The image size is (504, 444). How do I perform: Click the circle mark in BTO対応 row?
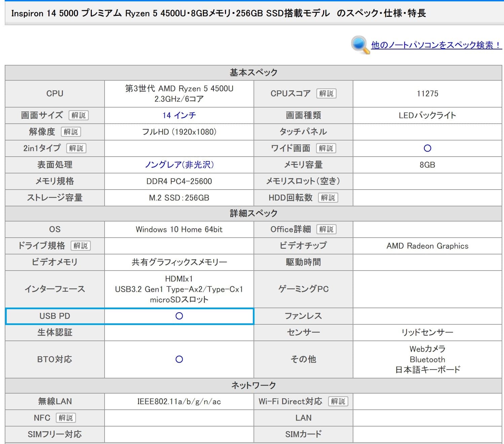pyautogui.click(x=179, y=359)
